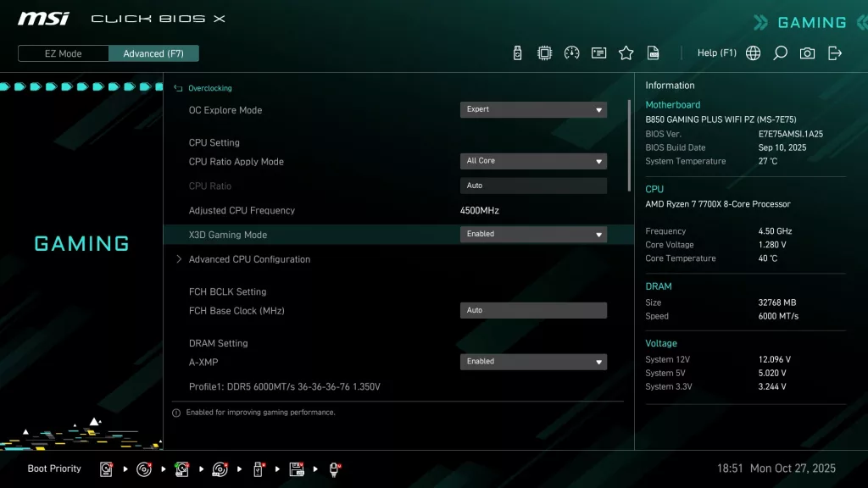Viewport: 868px width, 488px height.
Task: Open the M-Flash USB utility icon
Action: pos(516,53)
